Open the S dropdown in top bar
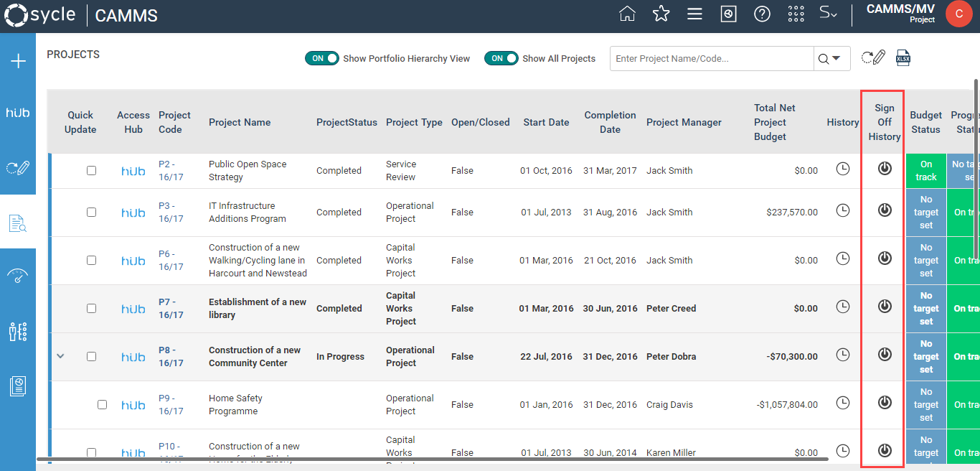This screenshot has height=471, width=980. click(x=829, y=14)
